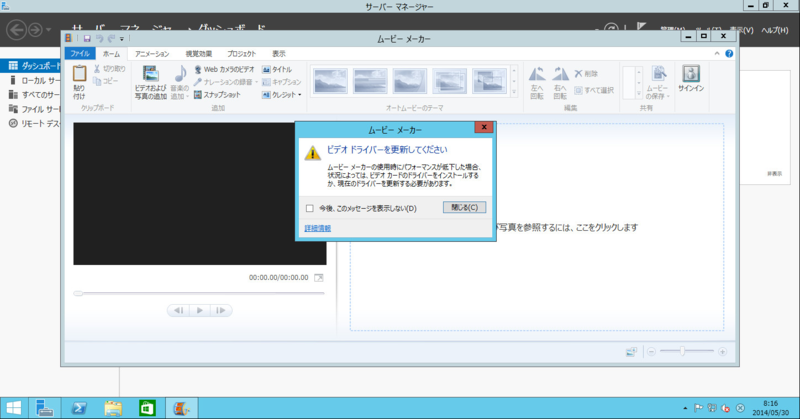800x419 pixels.
Task: Select Dashboard (ダッシュボード) in Server Manager sidebar
Action: [31, 66]
